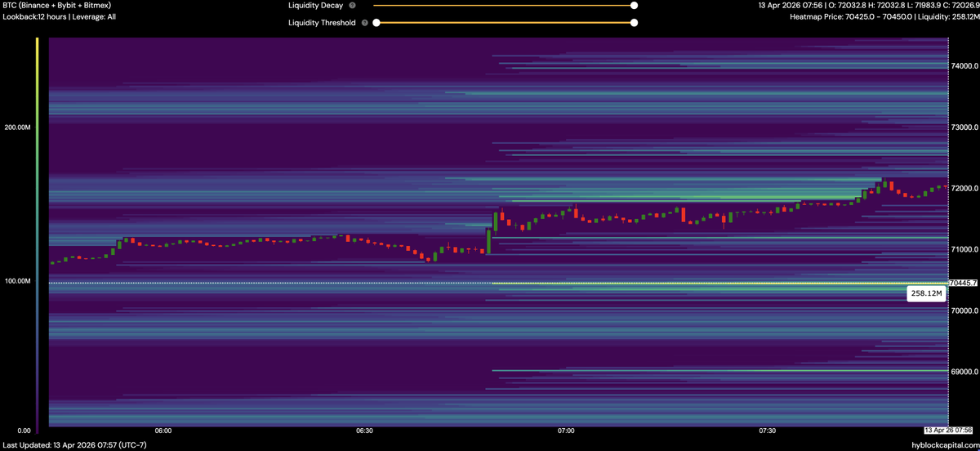Click the 07:30 time axis label
This screenshot has width=980, height=451.
tap(767, 430)
